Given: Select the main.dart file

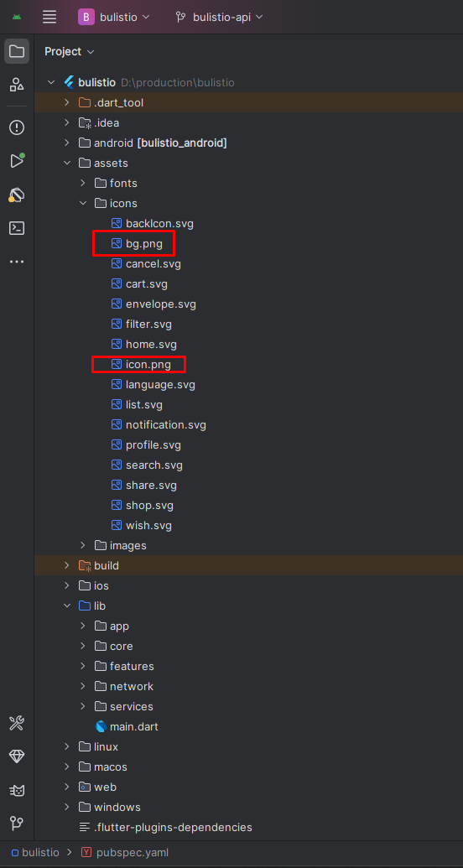Looking at the screenshot, I should pyautogui.click(x=134, y=726).
